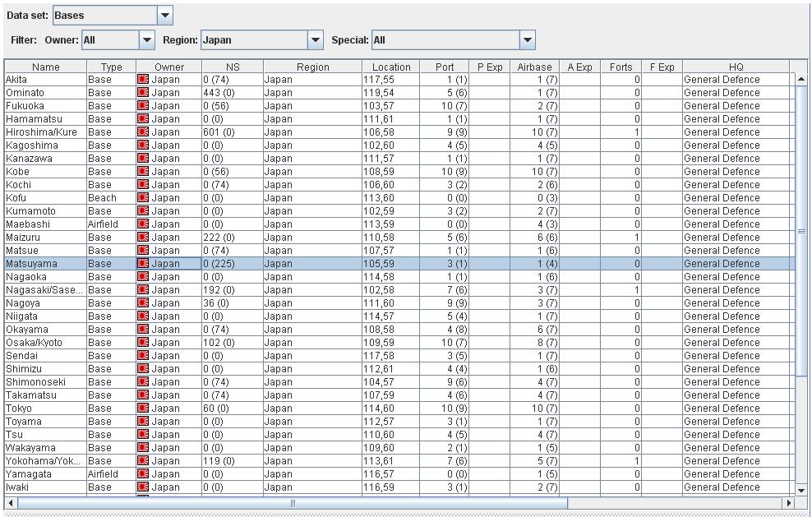Click the Airbase column header
812x517 pixels.
coord(534,67)
